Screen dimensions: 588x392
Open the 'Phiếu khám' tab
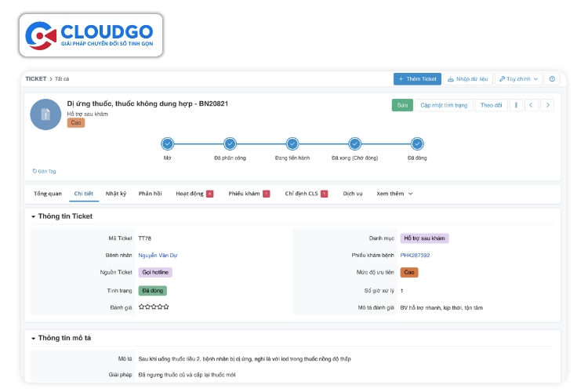pyautogui.click(x=245, y=194)
